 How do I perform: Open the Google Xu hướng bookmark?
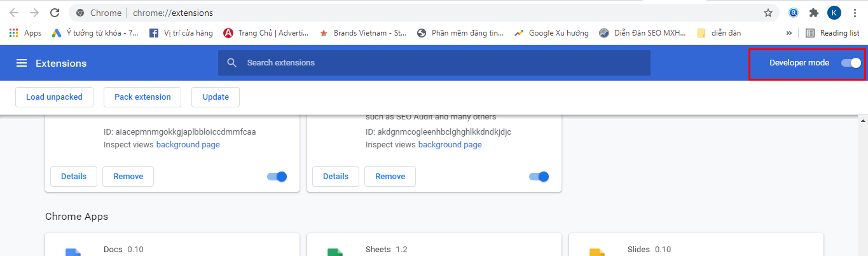tap(551, 33)
